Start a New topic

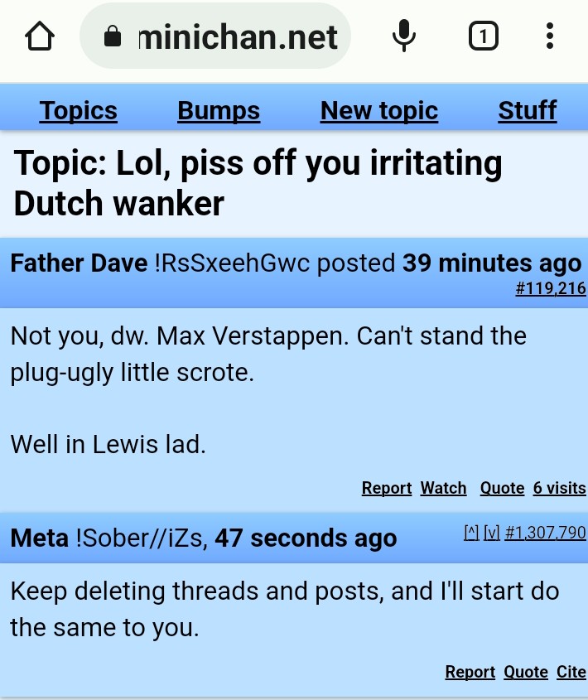[x=379, y=110]
